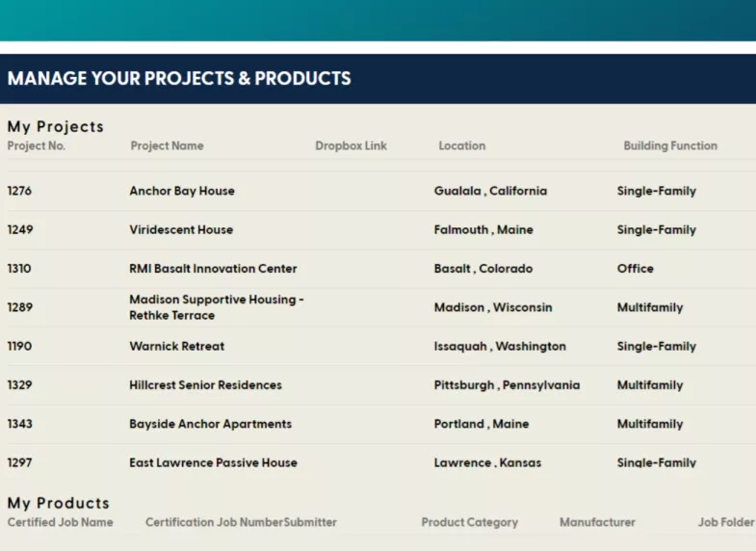Click the Project No. column header
Screen dimensions: 756x551
click(36, 146)
